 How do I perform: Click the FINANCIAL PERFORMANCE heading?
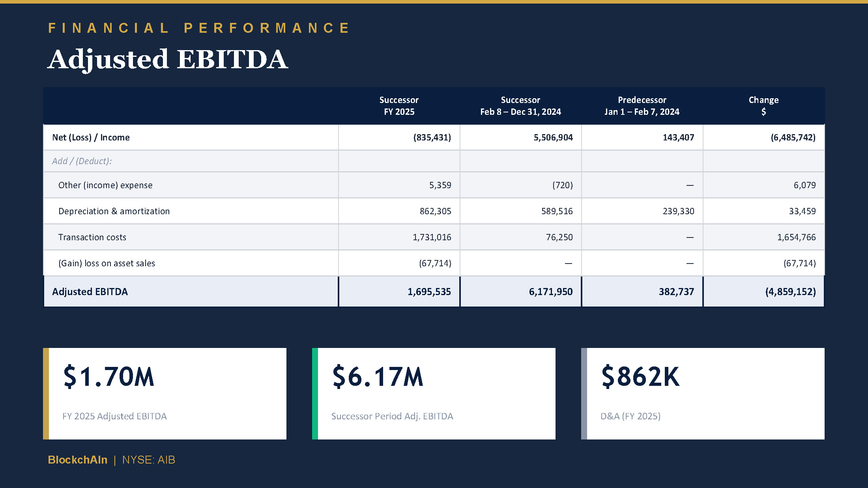tap(198, 28)
